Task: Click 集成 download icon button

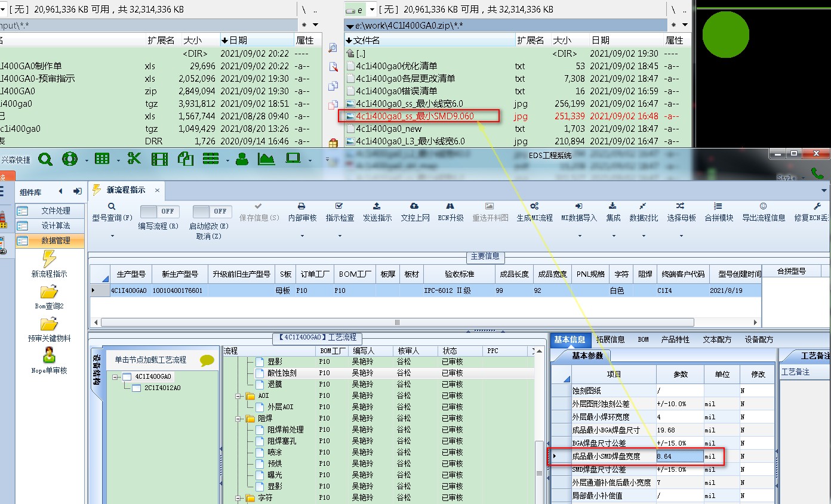Action: tap(613, 212)
